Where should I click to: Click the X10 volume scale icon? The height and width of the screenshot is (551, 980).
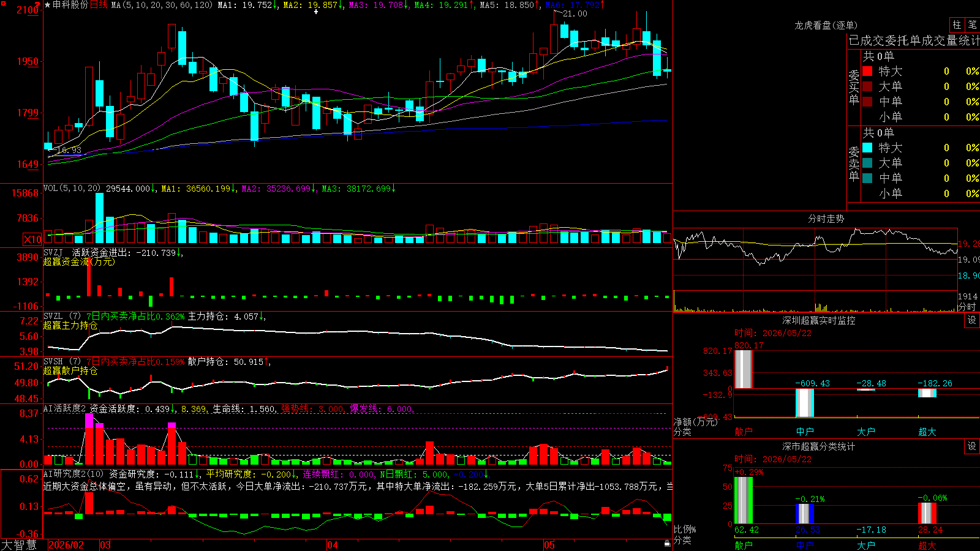tap(32, 239)
